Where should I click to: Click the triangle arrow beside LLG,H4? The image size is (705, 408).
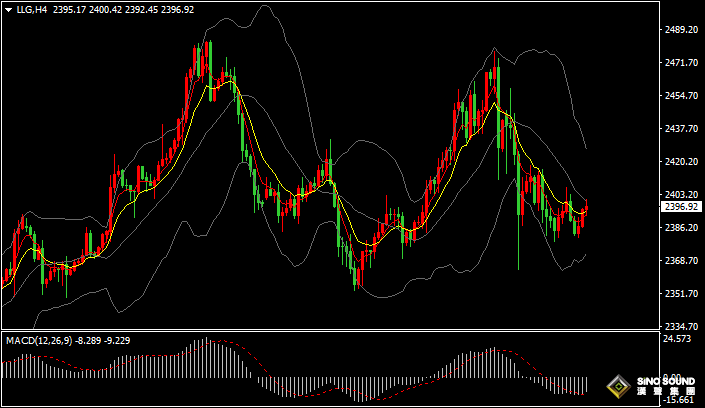(x=8, y=10)
